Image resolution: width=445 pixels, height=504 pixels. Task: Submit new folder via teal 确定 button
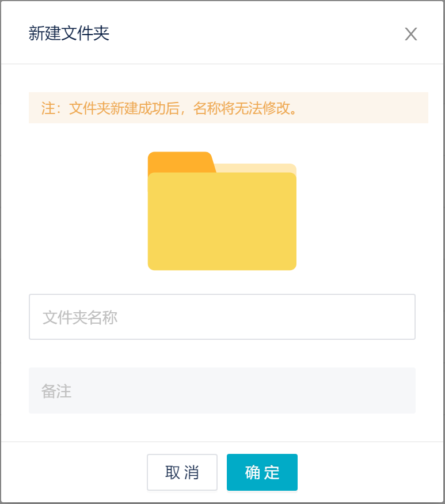pos(262,472)
